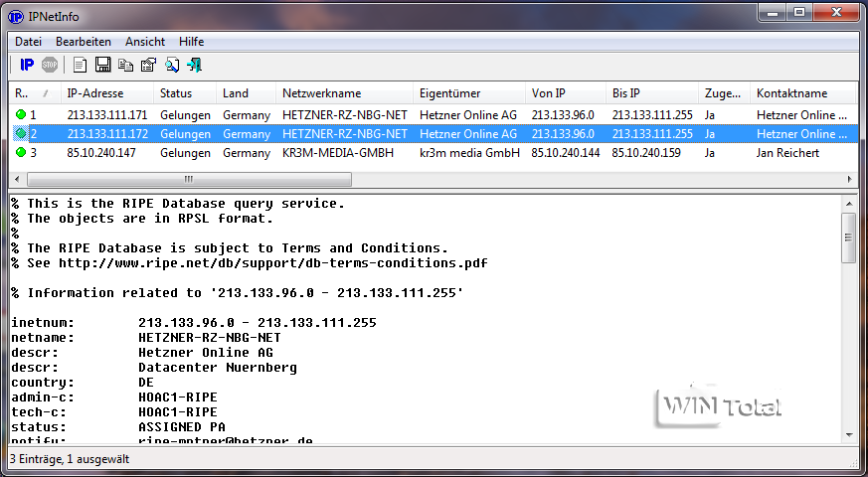
Task: Click the R.. order column header
Action: tap(33, 93)
